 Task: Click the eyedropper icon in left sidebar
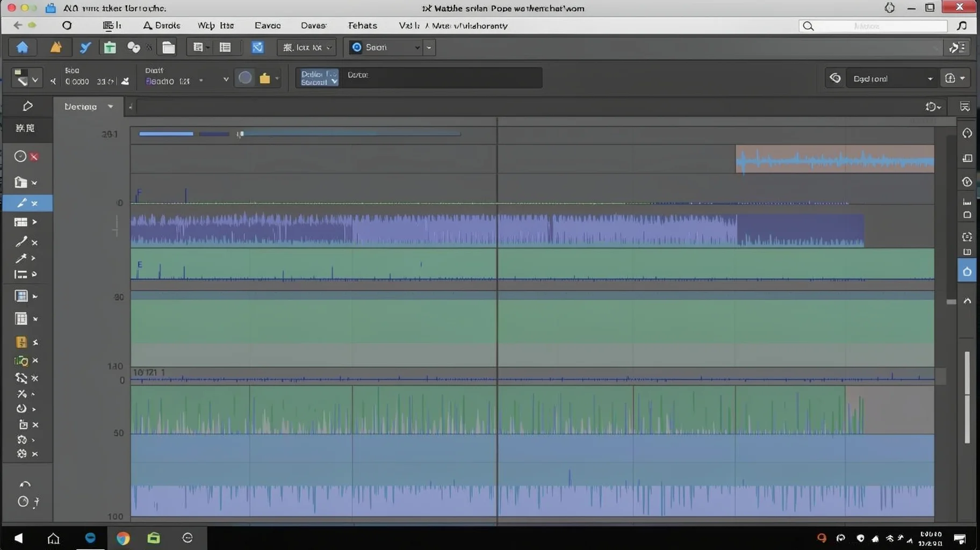click(21, 242)
